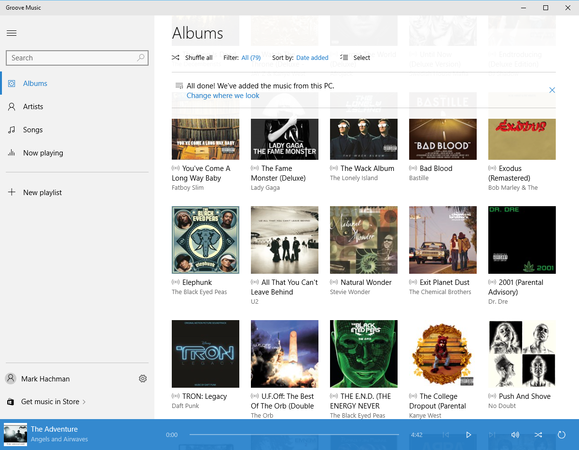Skip to next track

click(492, 435)
